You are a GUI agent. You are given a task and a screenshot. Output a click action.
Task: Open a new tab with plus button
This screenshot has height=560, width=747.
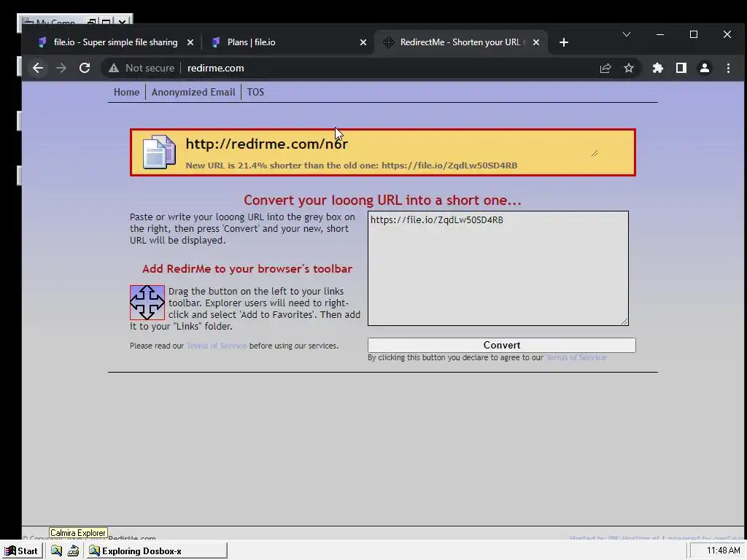pyautogui.click(x=564, y=42)
